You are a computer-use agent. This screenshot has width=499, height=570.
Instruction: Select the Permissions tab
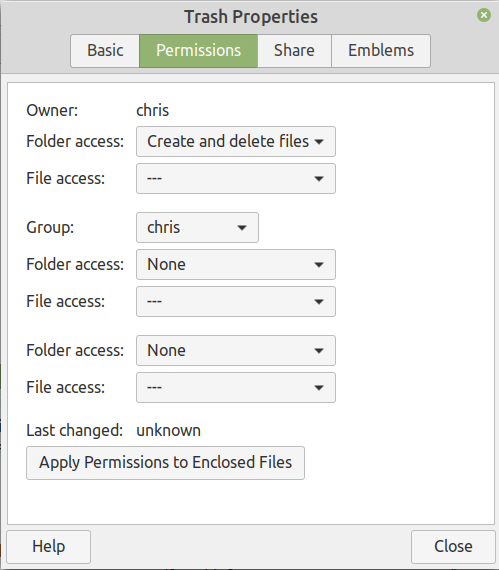click(198, 51)
